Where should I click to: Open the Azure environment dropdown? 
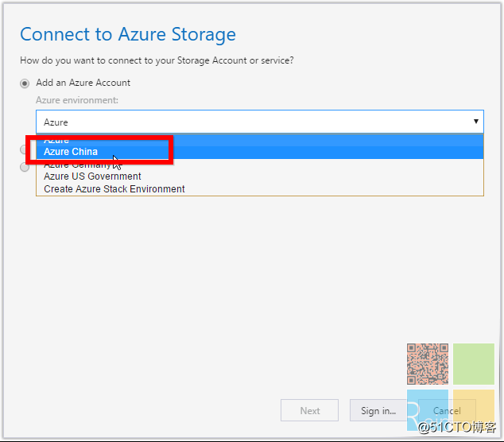pos(260,122)
